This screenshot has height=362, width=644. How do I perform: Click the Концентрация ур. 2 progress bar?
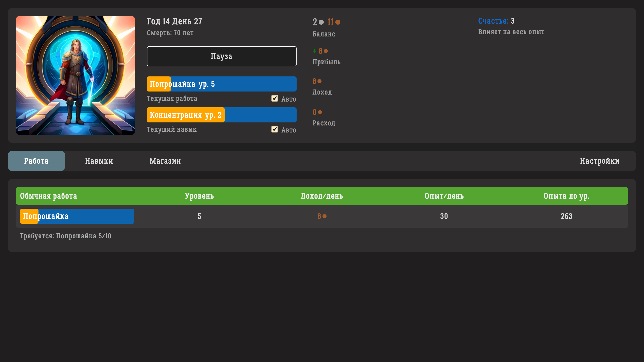pyautogui.click(x=221, y=115)
